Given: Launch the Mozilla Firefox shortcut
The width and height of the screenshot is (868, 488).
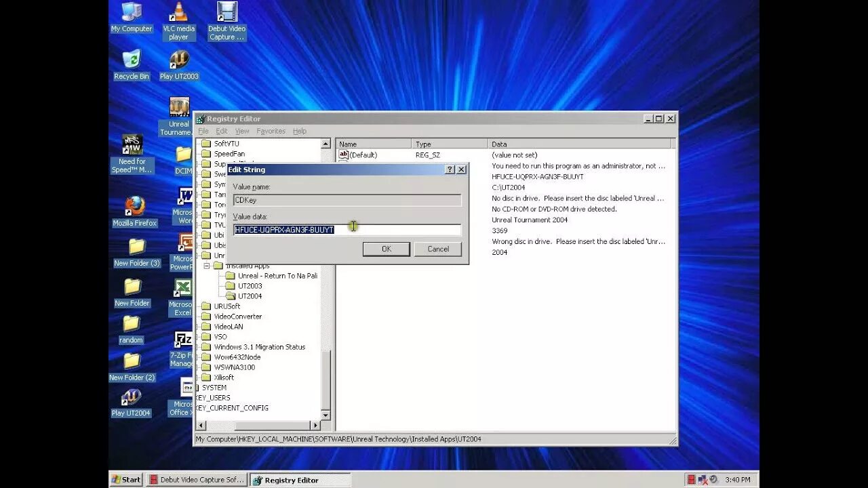Looking at the screenshot, I should coord(134,211).
